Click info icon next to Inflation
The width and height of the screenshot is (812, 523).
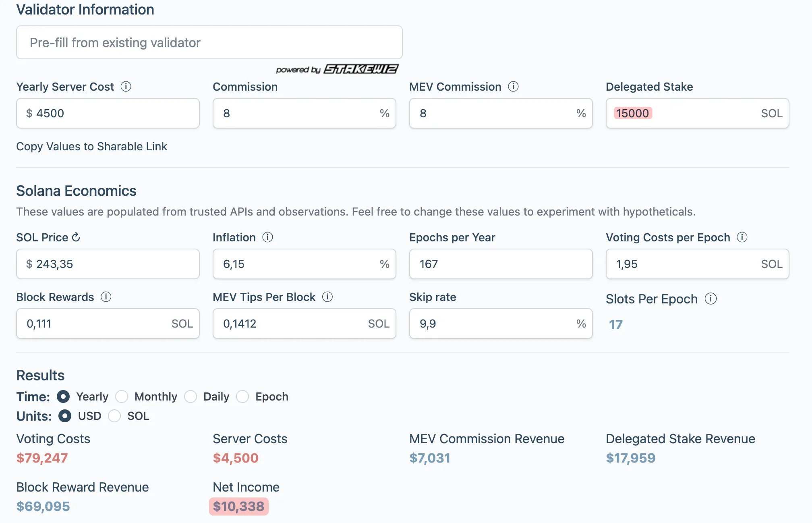[x=267, y=237]
